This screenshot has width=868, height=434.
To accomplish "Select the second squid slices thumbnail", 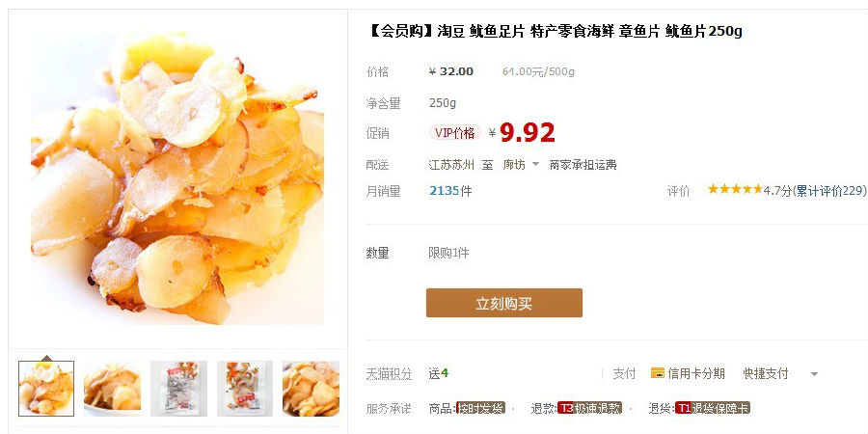I will pos(113,389).
